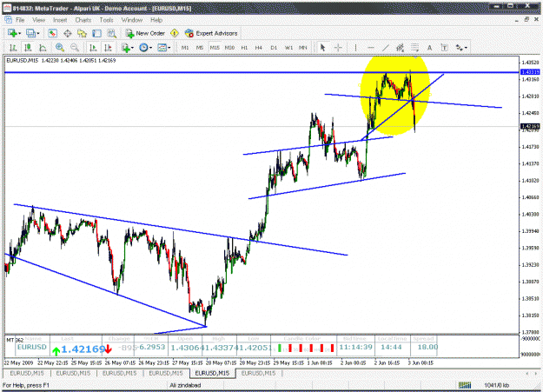Zoom in on the chart

coord(60,48)
